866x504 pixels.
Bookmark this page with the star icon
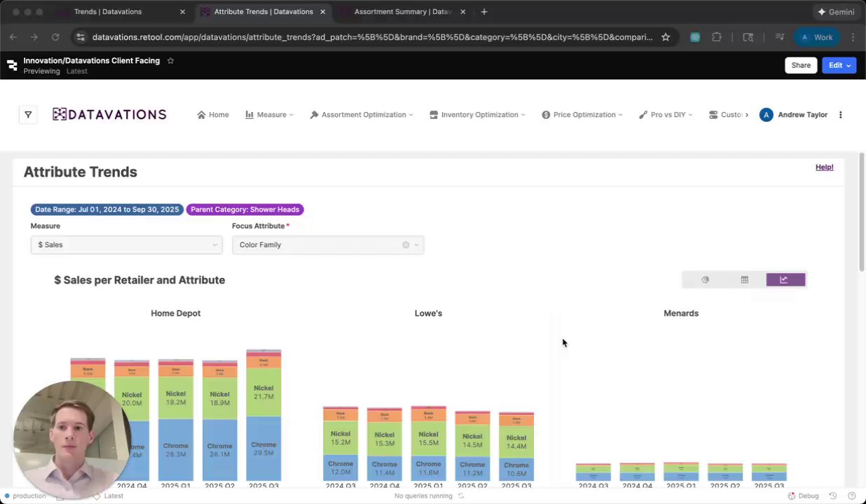666,37
